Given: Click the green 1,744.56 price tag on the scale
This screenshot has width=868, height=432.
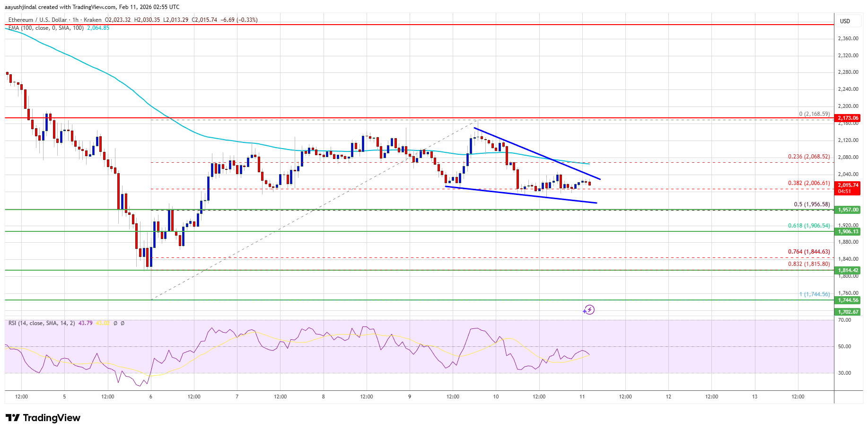Looking at the screenshot, I should tap(847, 300).
